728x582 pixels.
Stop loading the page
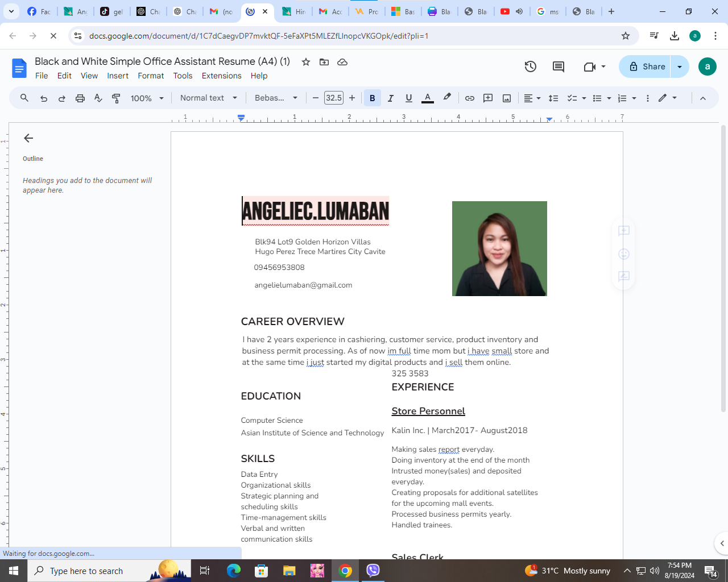53,36
